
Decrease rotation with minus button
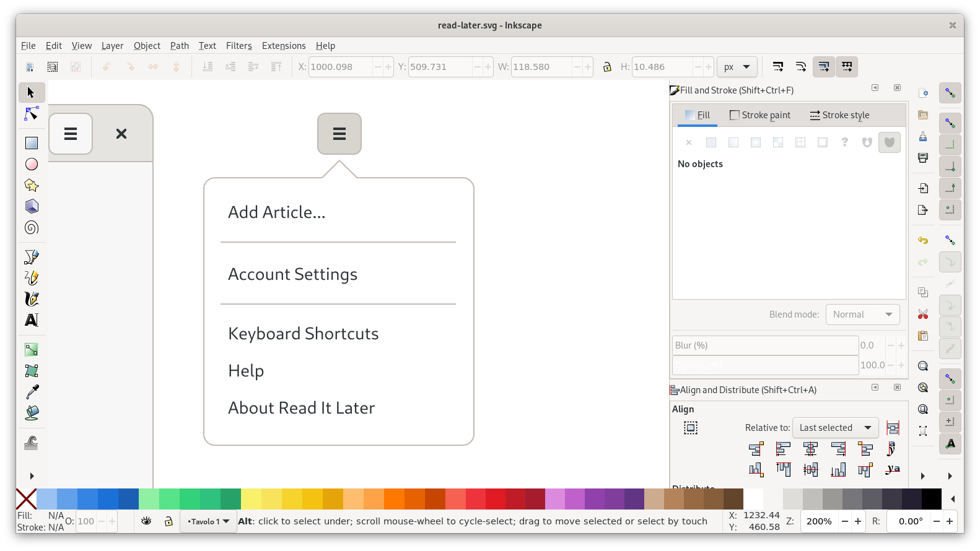point(937,521)
